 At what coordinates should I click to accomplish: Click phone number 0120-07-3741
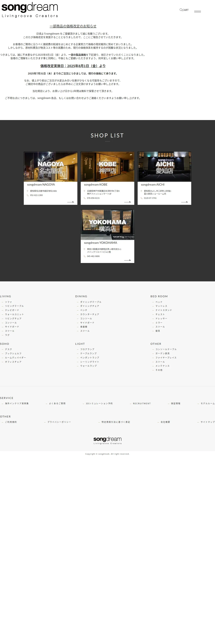150,198
